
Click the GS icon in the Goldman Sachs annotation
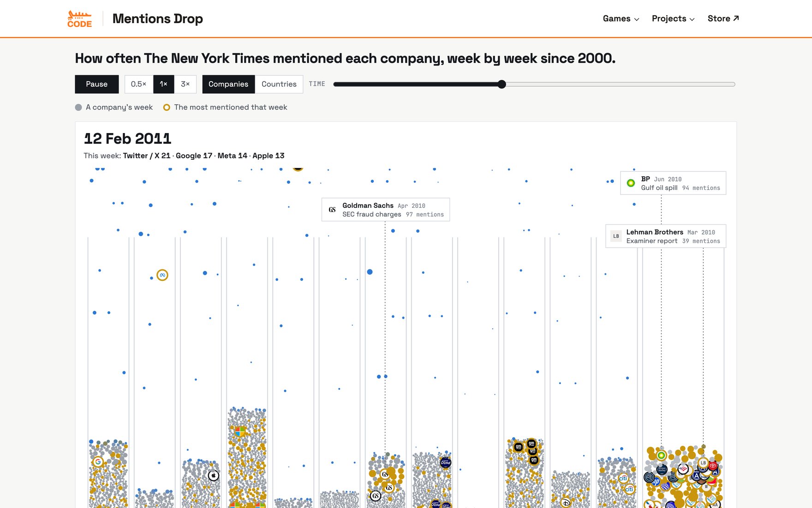point(332,210)
